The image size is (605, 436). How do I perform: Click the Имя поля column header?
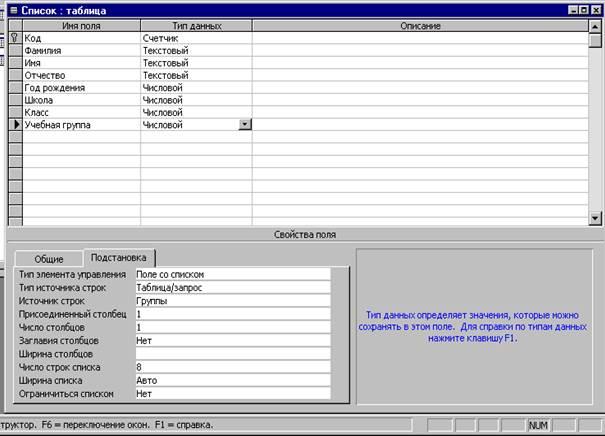tap(81, 24)
